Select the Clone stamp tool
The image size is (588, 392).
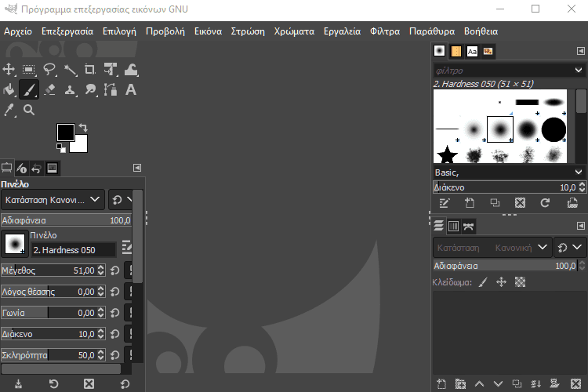(70, 89)
